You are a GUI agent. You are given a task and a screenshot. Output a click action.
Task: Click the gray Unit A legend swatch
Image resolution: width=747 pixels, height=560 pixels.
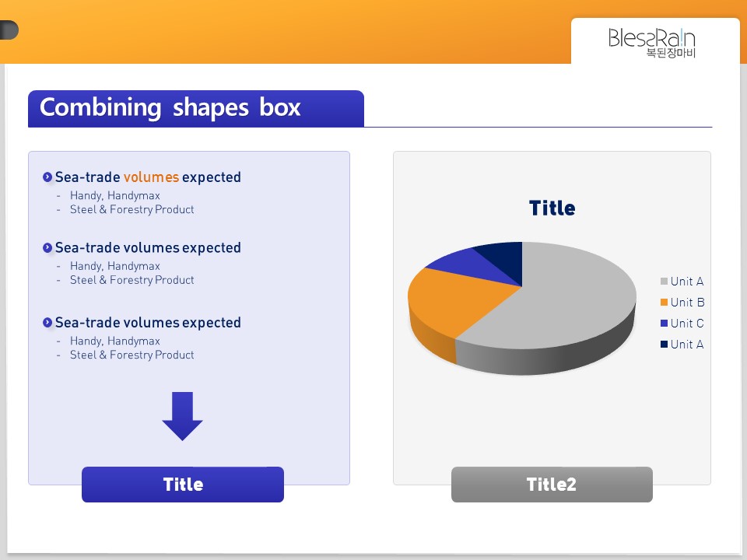pyautogui.click(x=664, y=282)
